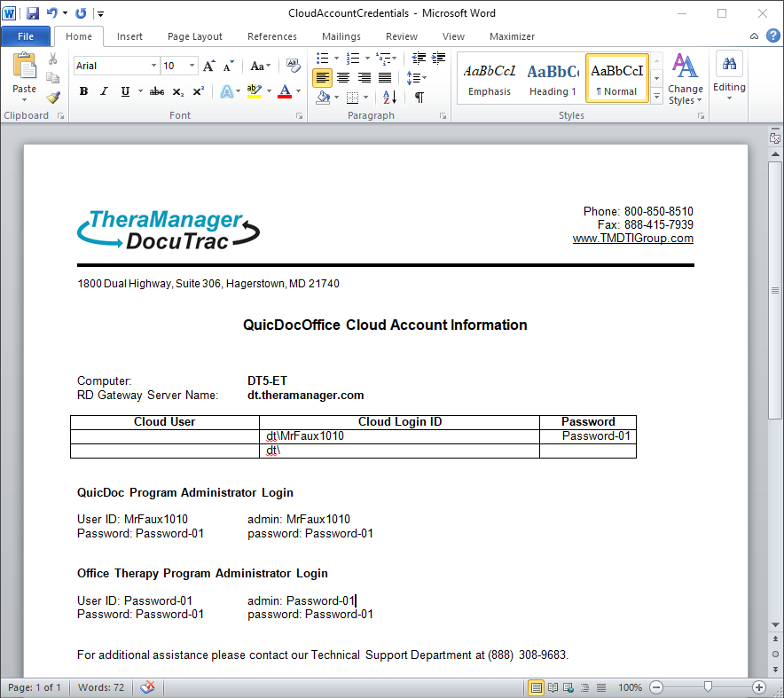Screen dimensions: 784x698
Task: Open the Editing binoculars menu
Action: [x=729, y=76]
